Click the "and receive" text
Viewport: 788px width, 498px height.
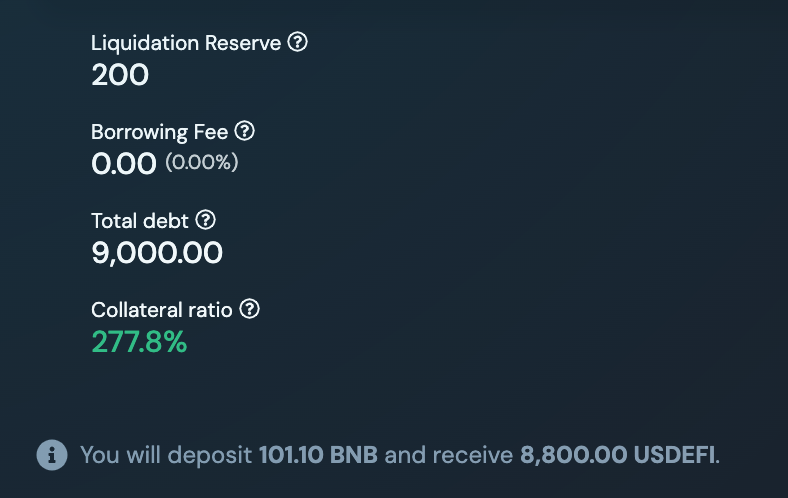449,456
